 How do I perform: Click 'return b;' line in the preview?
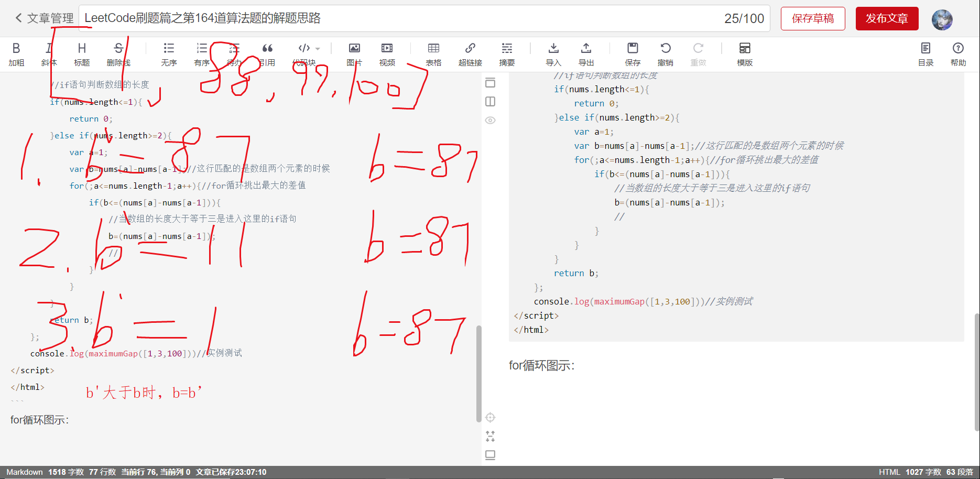click(576, 273)
